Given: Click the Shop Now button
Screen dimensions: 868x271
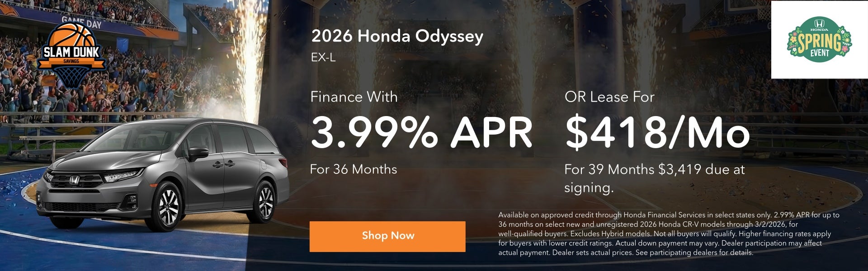Looking at the screenshot, I should point(387,236).
